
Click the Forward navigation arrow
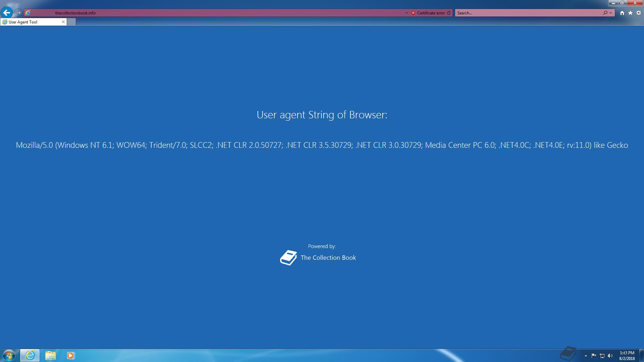[18, 13]
